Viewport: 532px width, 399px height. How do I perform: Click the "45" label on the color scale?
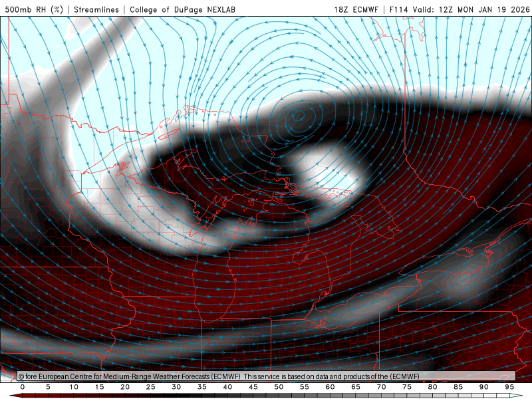[253, 387]
